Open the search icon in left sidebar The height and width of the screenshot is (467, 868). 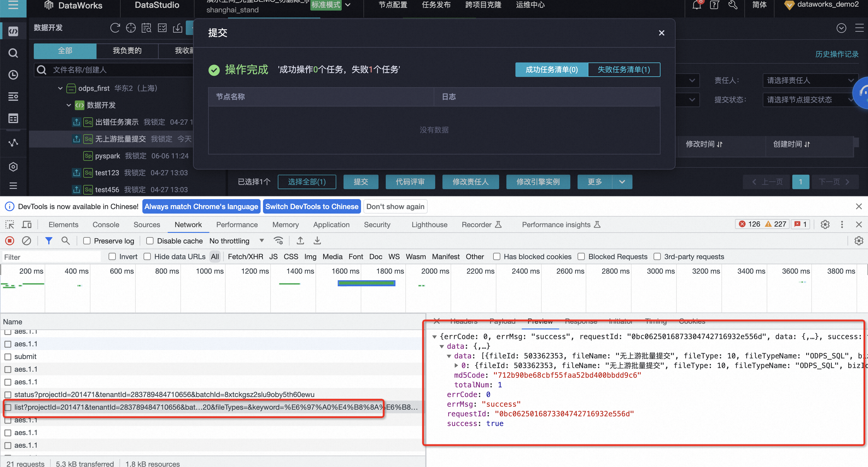coord(13,53)
